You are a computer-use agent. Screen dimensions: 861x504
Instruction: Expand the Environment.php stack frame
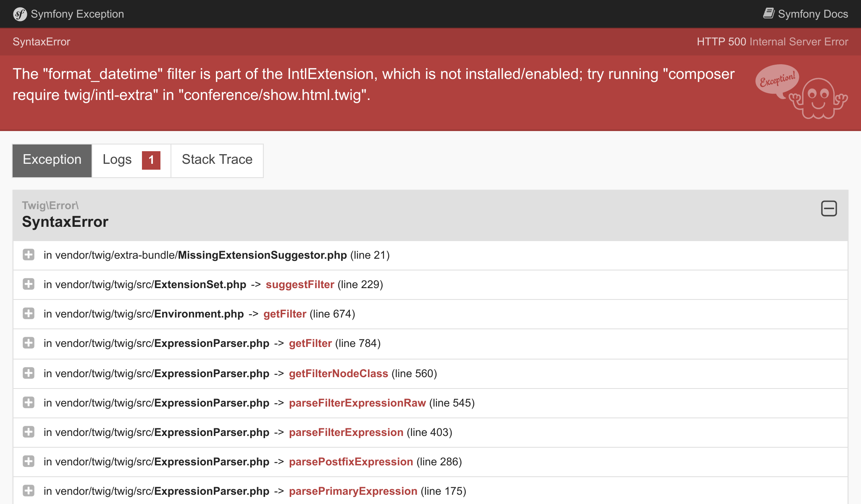tap(29, 313)
